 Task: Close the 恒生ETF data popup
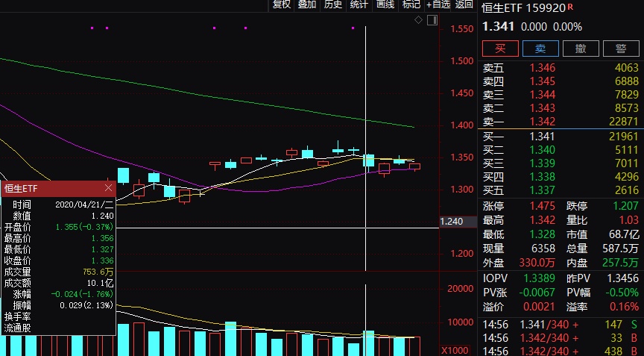[108, 188]
